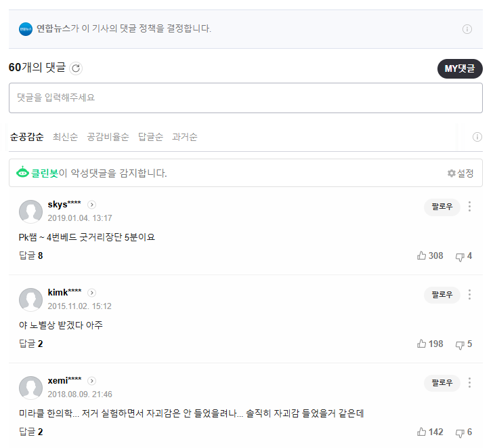495x448 pixels.
Task: Click the info icon in policy banner
Action: (467, 29)
